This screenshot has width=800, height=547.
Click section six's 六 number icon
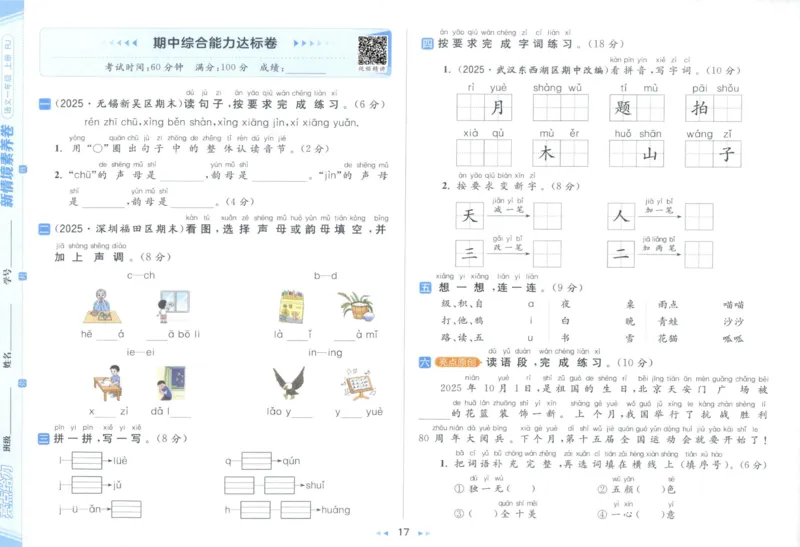pyautogui.click(x=424, y=363)
